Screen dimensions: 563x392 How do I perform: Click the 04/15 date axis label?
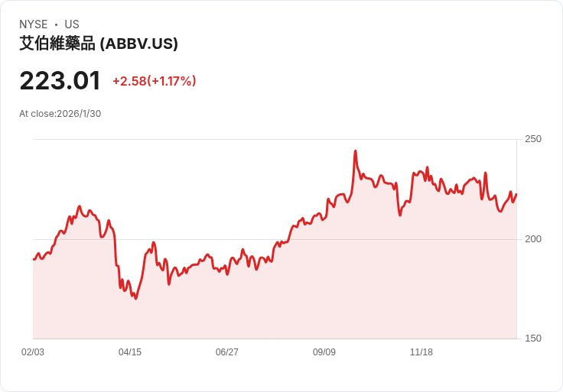point(130,352)
